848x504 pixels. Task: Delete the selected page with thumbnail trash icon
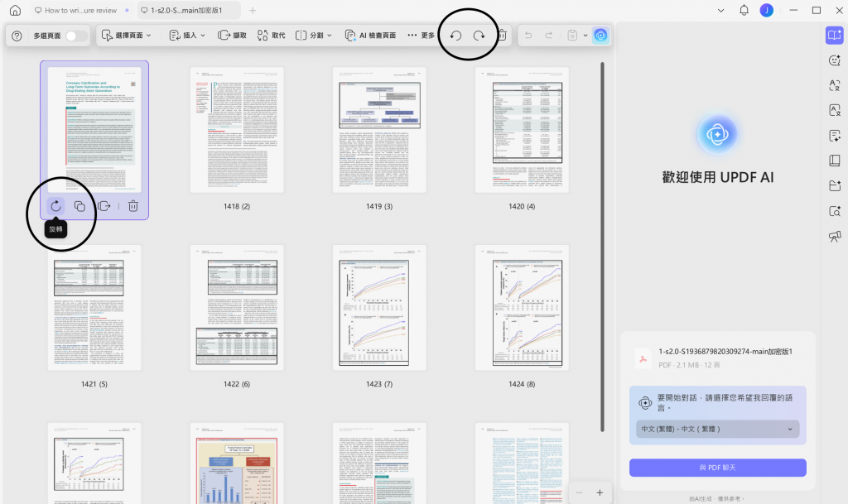[133, 206]
